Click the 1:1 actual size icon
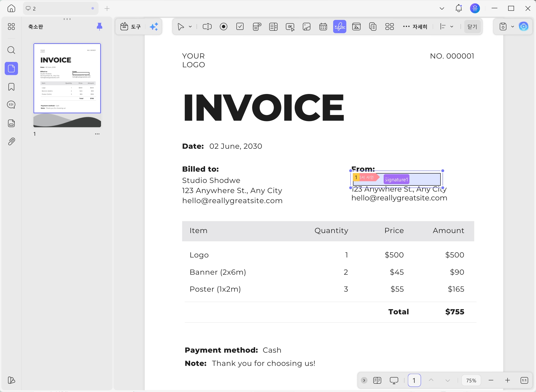Screen dimensions: 536x392 coord(524,380)
